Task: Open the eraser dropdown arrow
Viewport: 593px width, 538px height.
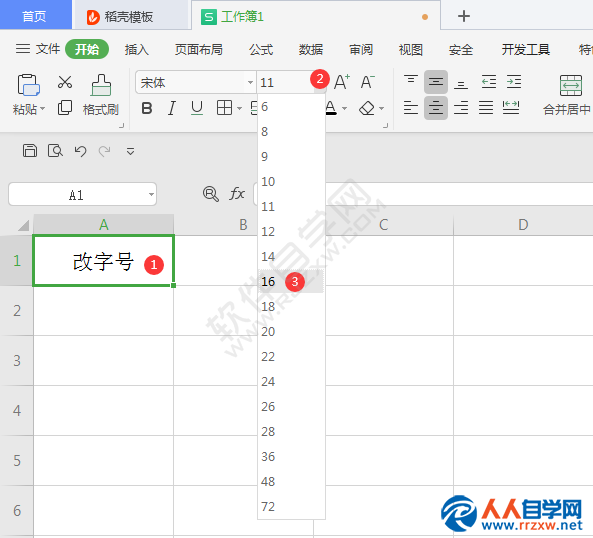Action: tap(381, 109)
